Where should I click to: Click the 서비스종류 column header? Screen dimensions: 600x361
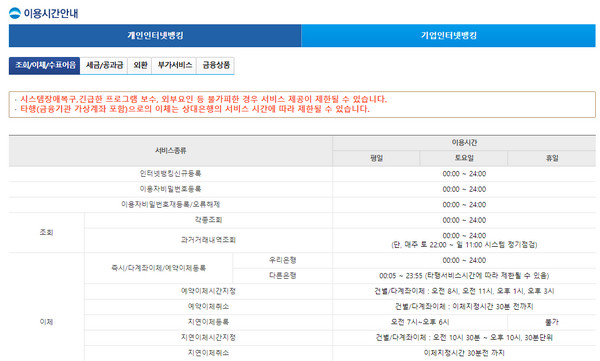(x=171, y=151)
